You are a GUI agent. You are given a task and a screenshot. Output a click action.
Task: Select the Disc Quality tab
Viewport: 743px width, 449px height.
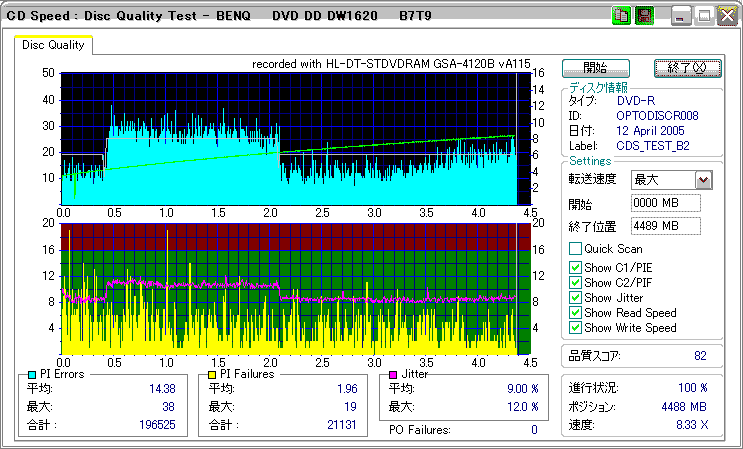(53, 45)
